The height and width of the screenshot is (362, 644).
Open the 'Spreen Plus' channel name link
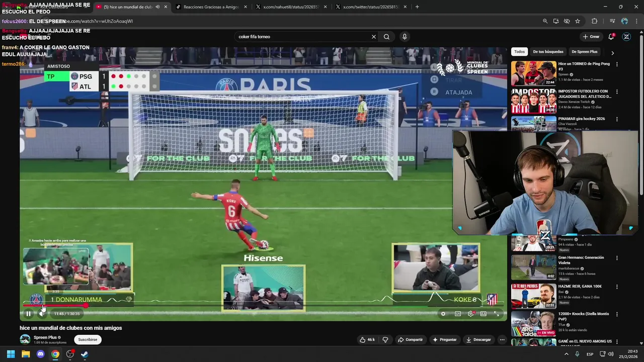[45, 337]
